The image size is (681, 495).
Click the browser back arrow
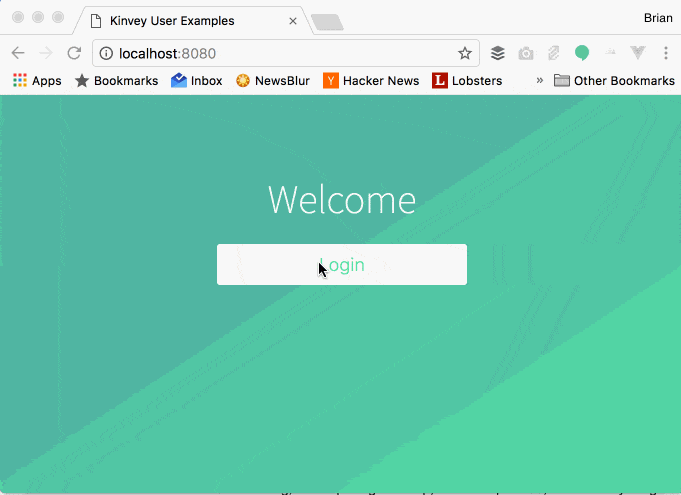[18, 53]
